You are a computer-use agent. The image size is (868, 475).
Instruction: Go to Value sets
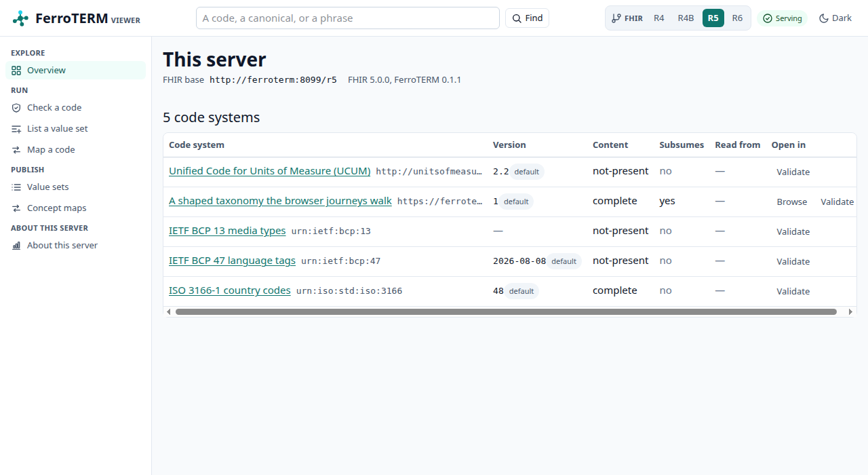tap(75, 187)
